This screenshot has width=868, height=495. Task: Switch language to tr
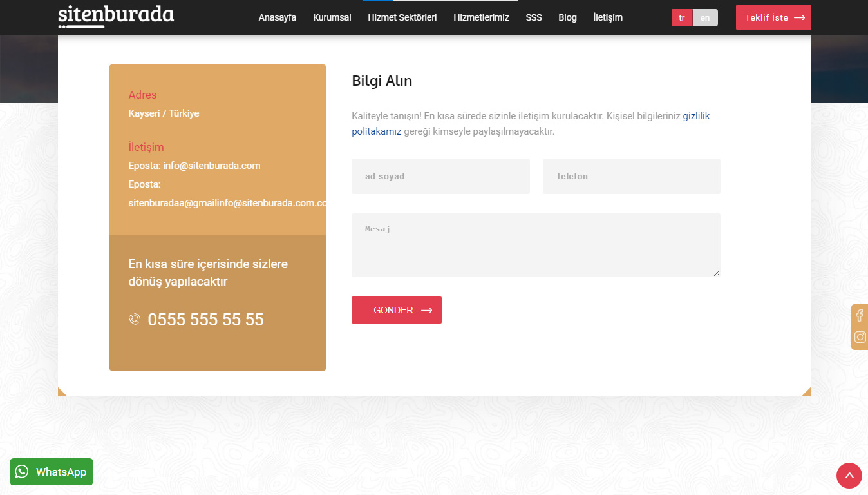(x=682, y=17)
